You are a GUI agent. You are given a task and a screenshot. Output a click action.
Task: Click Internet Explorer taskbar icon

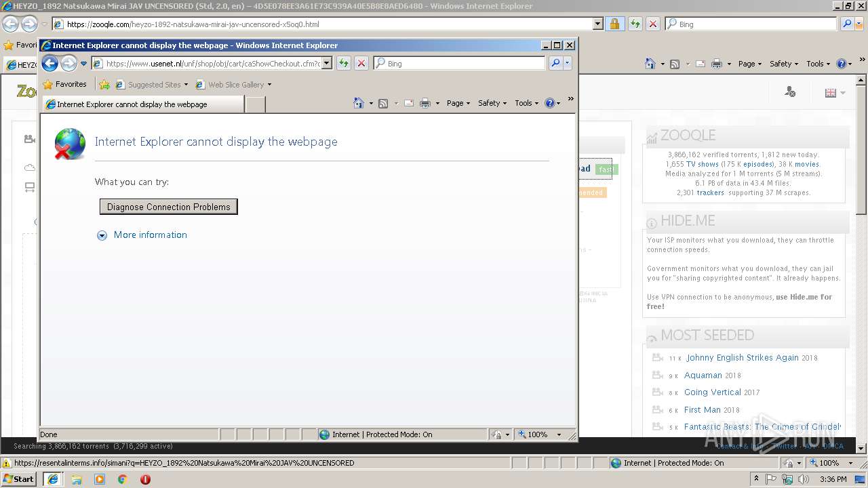52,479
